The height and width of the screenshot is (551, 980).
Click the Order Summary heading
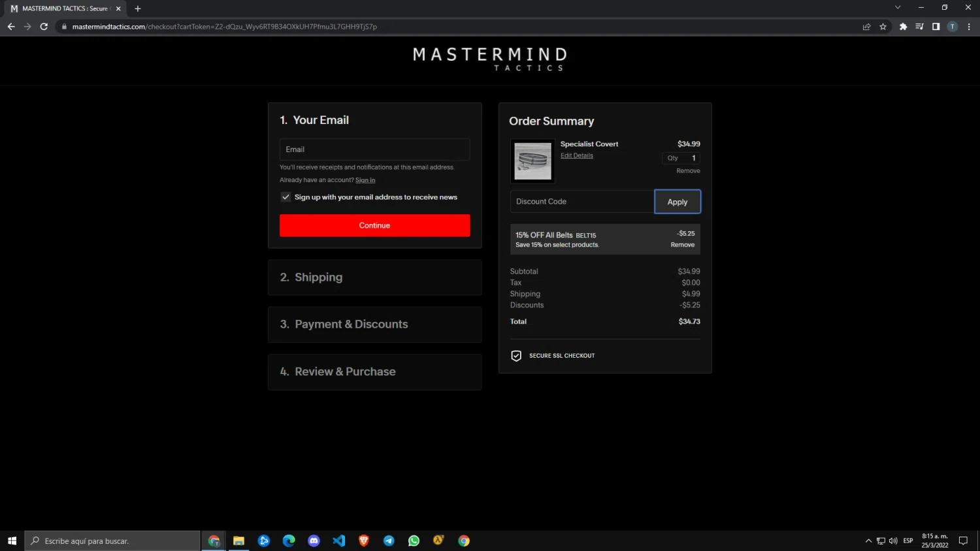point(551,121)
